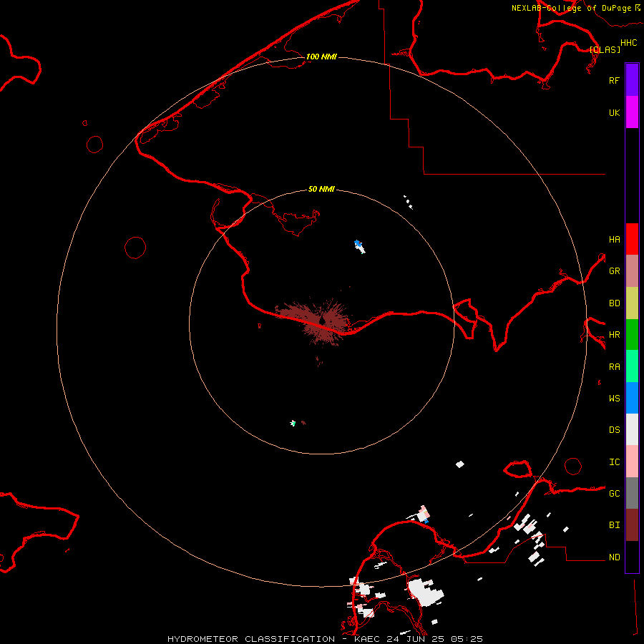
Task: Click the "50 NMI" range ring label
Action: point(321,189)
